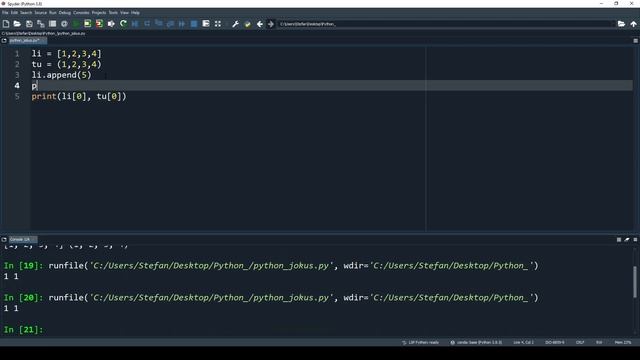The width and height of the screenshot is (640, 360).
Task: Go back with left arrow
Action: click(260, 24)
